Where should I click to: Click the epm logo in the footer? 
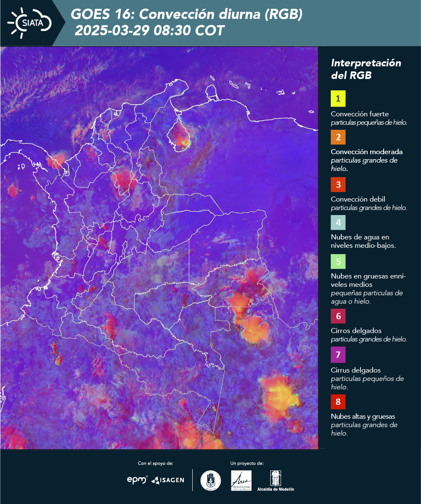(137, 480)
